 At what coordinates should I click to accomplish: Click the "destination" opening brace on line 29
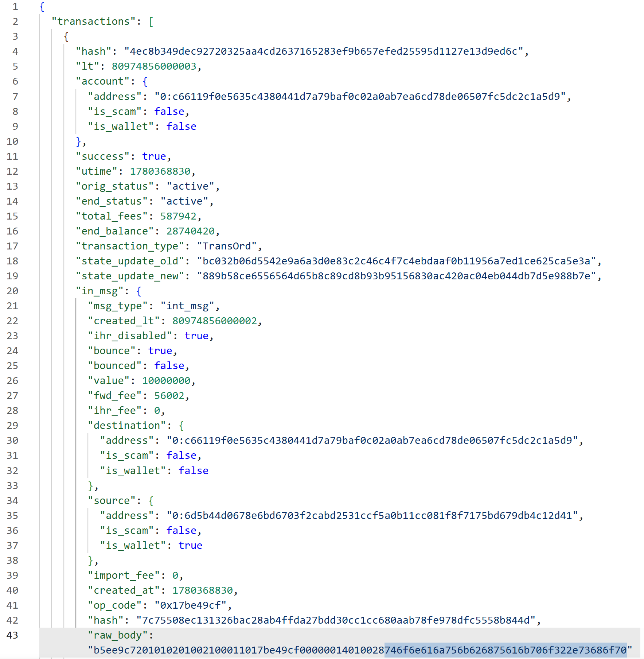[x=181, y=426]
